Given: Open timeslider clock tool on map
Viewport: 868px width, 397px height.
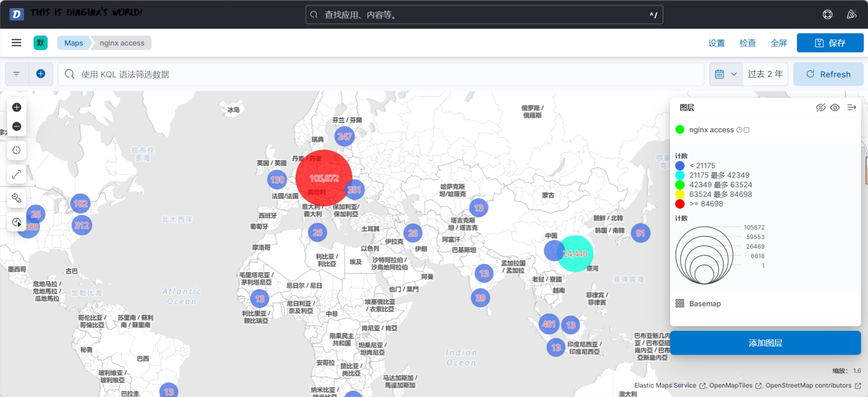Looking at the screenshot, I should 17,222.
